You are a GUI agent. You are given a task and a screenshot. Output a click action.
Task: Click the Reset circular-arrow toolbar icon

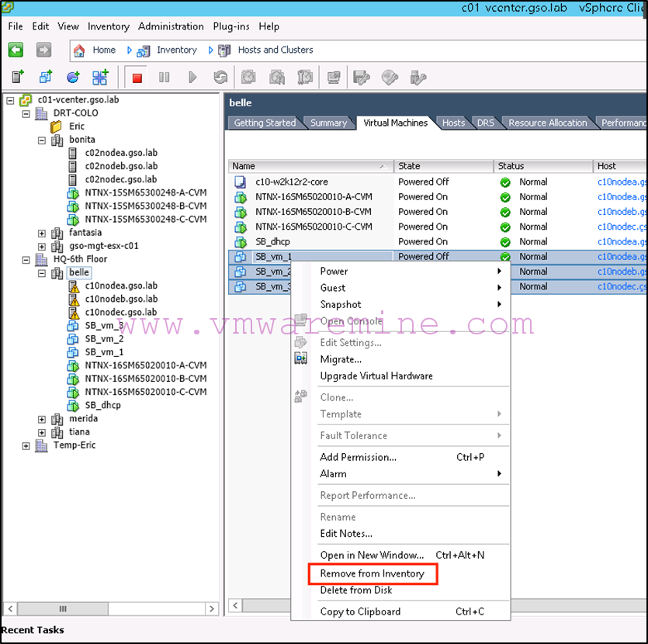220,78
